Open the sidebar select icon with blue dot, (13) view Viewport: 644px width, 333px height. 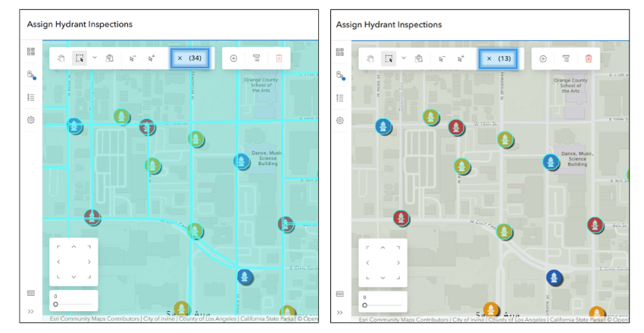coord(340,75)
